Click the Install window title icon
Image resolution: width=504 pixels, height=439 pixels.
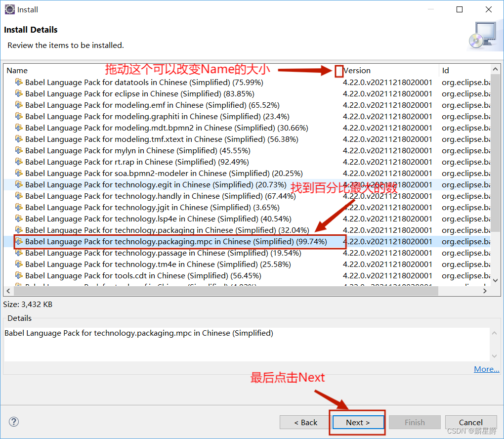point(10,10)
